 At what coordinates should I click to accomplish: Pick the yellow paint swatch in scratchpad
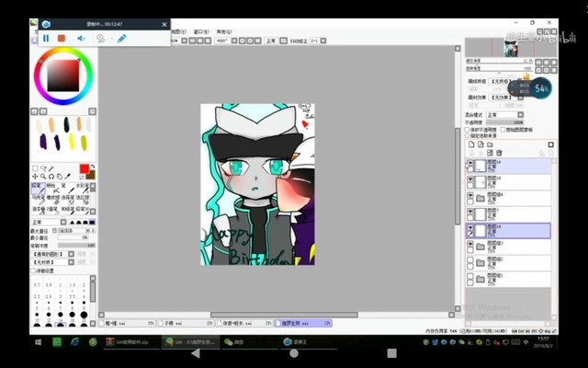[x=70, y=143]
